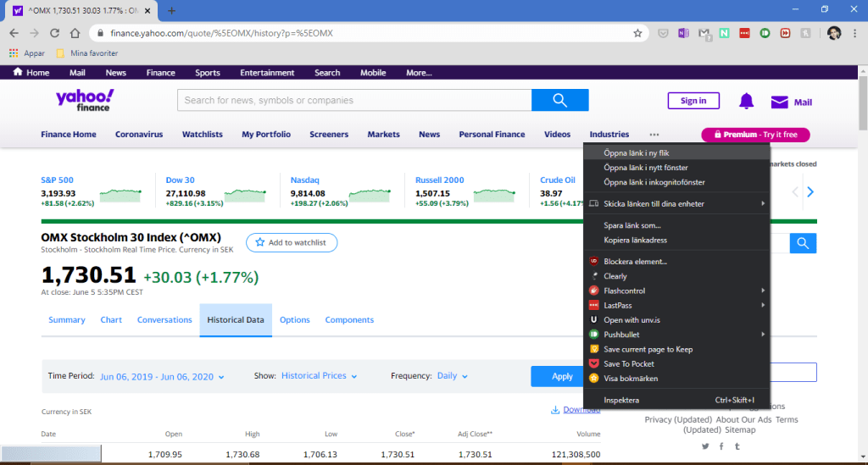This screenshot has width=868, height=465.
Task: Open the Show Historical Prices dropdown
Action: tap(319, 376)
